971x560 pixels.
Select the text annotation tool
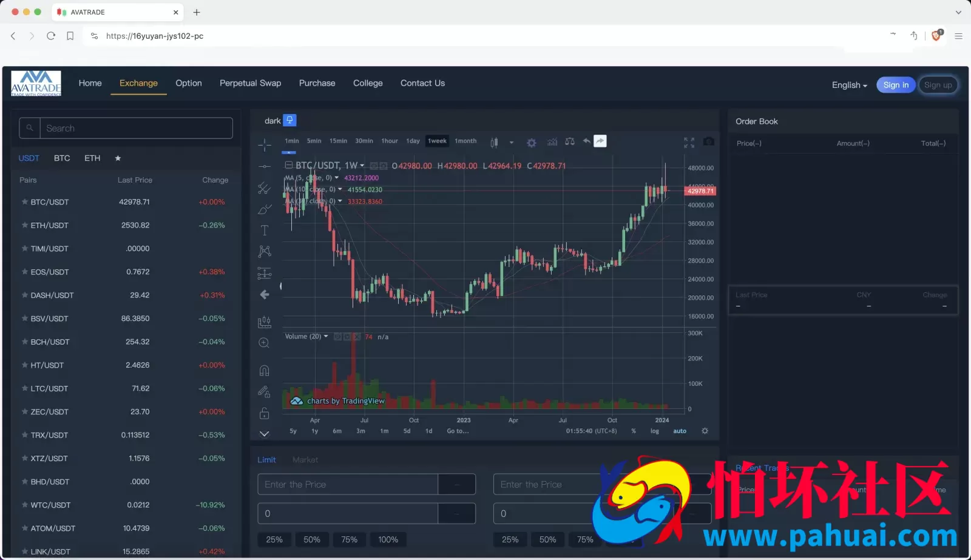265,231
